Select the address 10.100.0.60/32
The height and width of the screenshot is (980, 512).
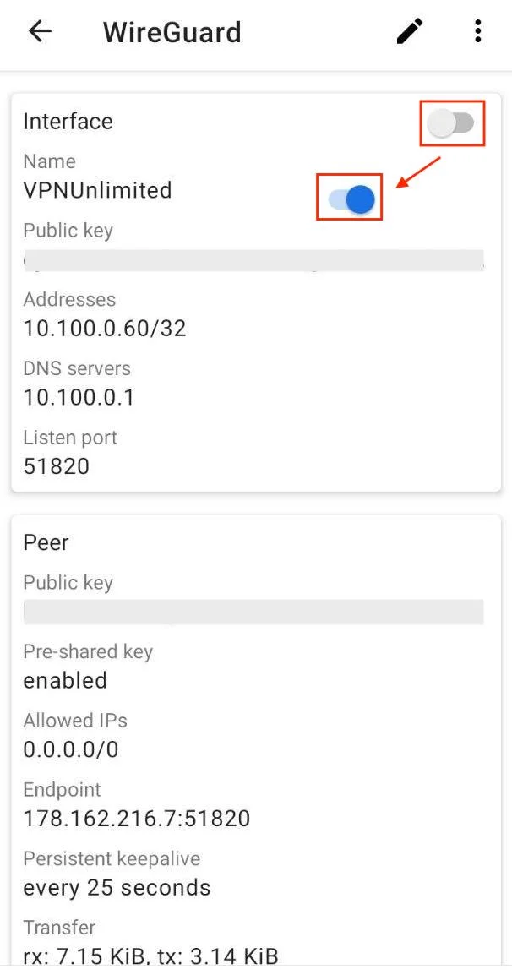click(105, 328)
